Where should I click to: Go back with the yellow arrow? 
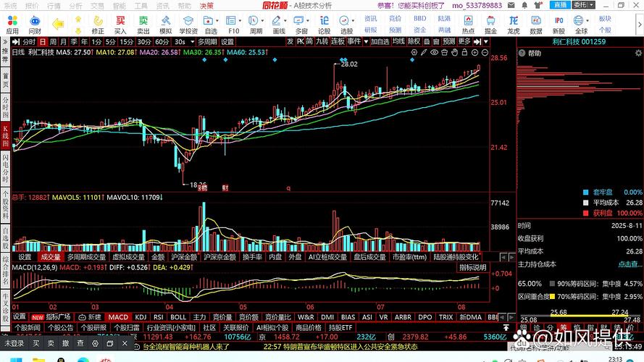[x=58, y=24]
